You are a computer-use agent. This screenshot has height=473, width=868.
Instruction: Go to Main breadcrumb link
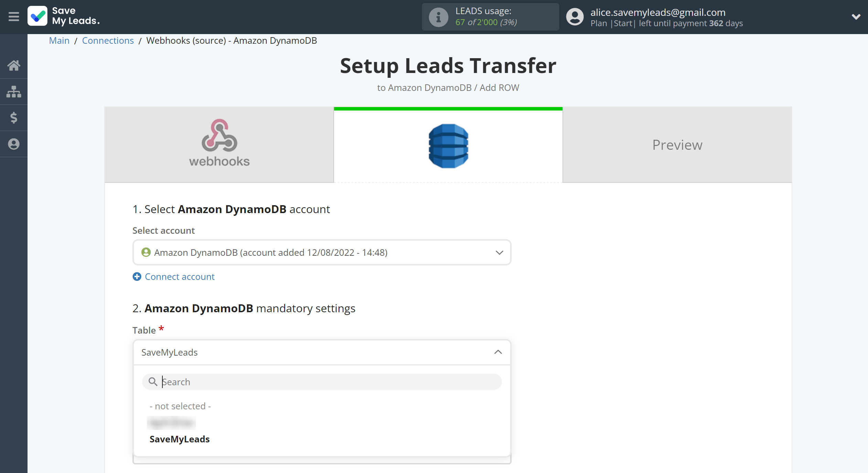pos(59,41)
